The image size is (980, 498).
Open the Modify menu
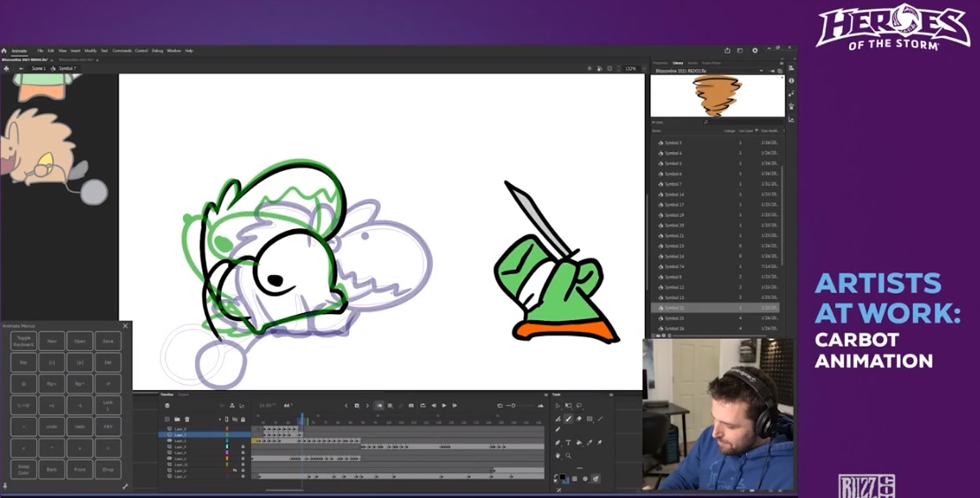pyautogui.click(x=91, y=50)
